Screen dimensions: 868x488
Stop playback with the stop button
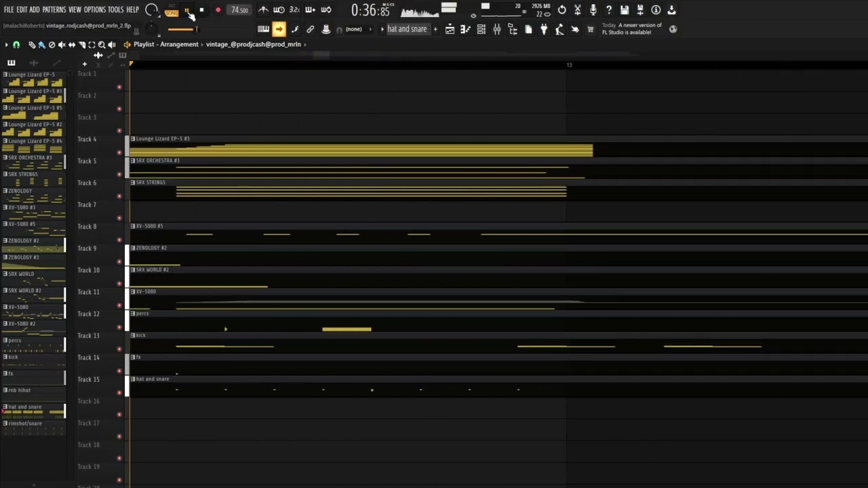coord(201,10)
